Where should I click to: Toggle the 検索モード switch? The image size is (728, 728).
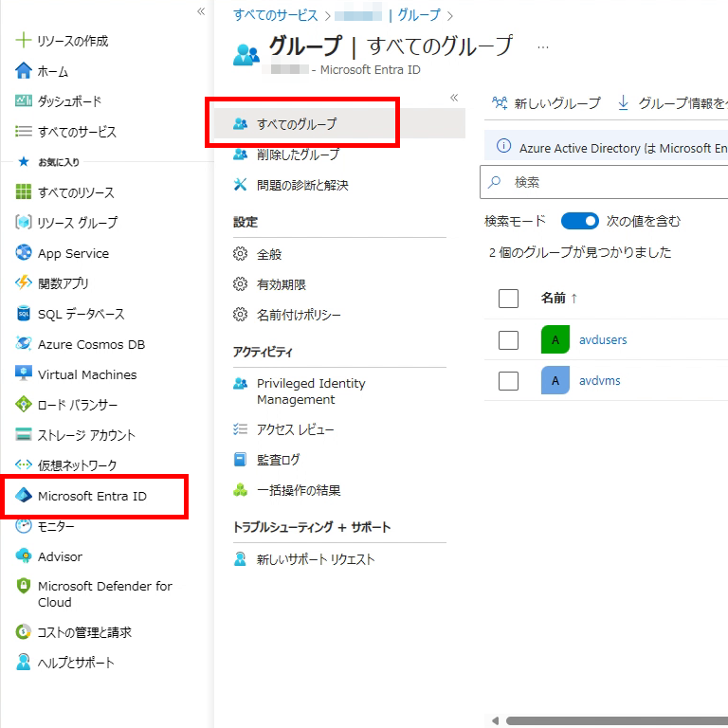click(579, 221)
